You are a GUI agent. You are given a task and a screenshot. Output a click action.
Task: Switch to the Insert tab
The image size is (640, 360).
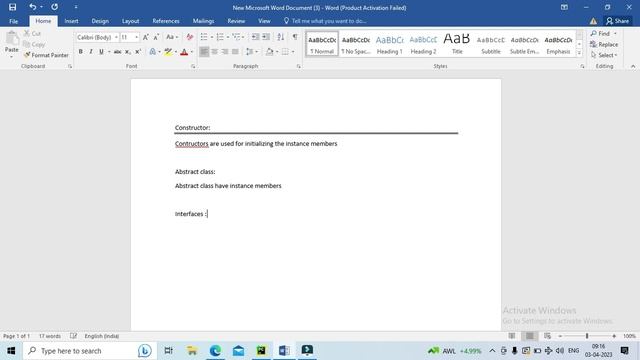pos(71,21)
